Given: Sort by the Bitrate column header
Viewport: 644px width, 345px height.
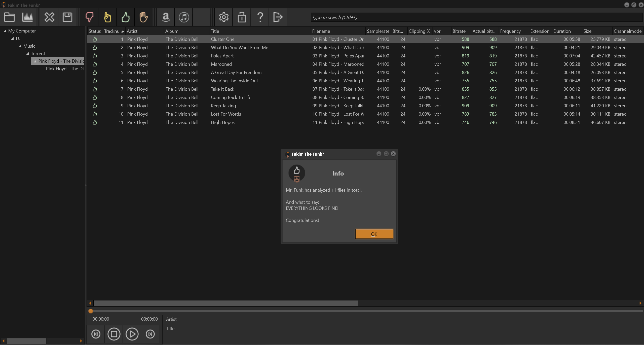Looking at the screenshot, I should (459, 31).
